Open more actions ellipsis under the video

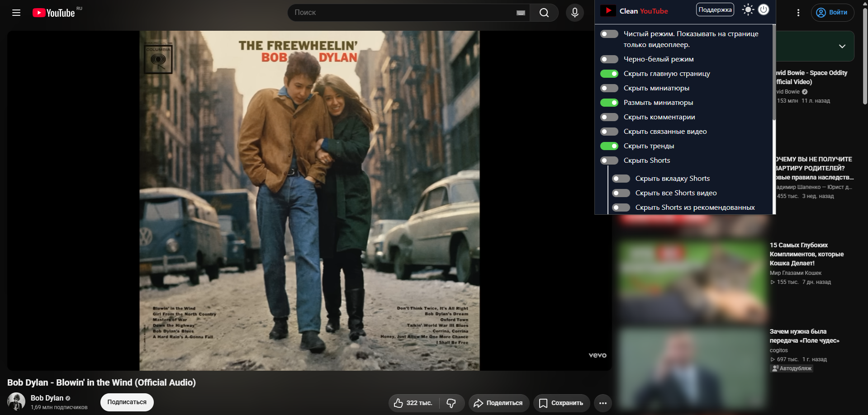pyautogui.click(x=603, y=403)
